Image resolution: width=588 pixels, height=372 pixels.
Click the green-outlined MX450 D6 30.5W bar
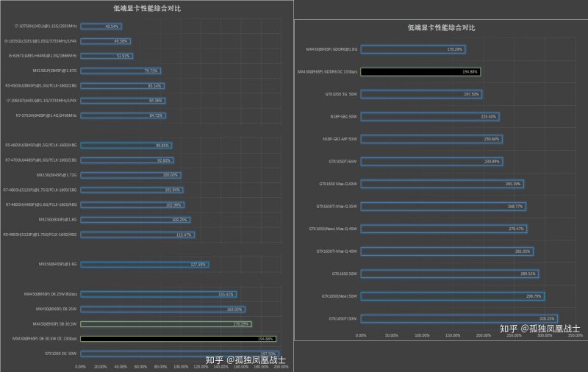tap(166, 324)
